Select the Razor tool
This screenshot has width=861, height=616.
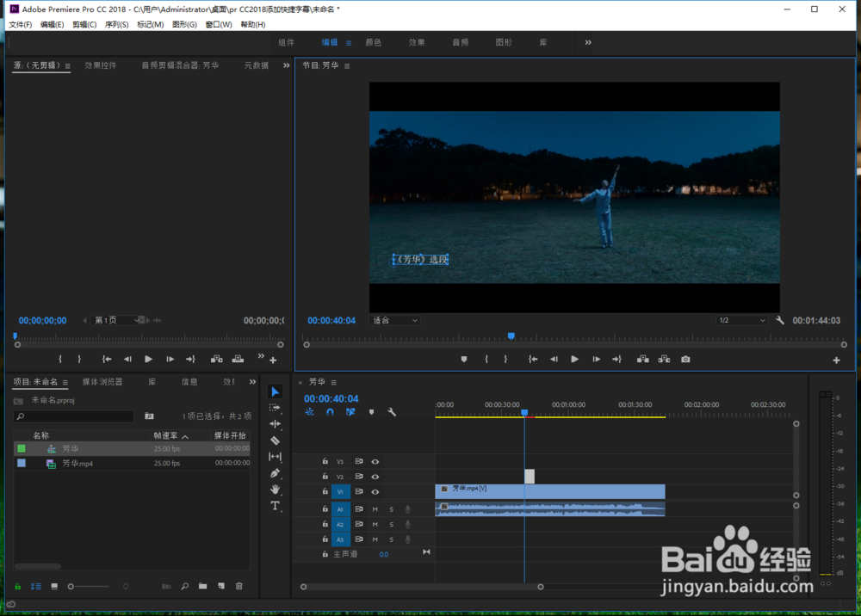pyautogui.click(x=276, y=440)
